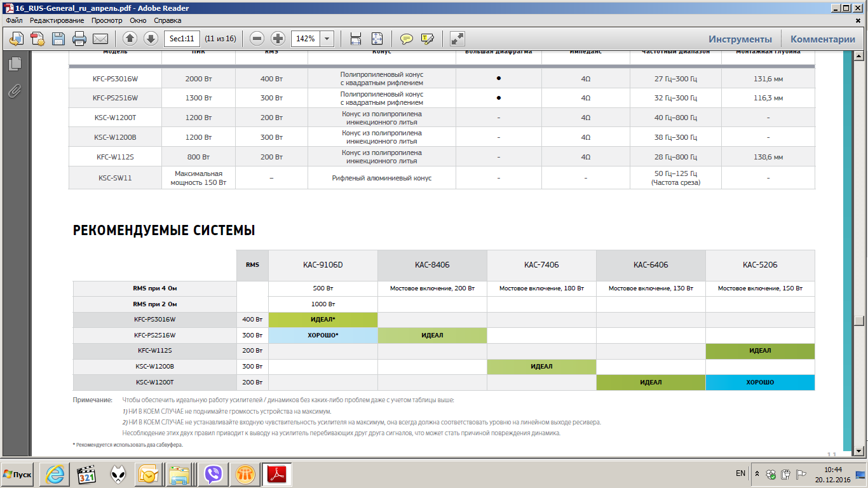Viewport: 868px width, 488px height.
Task: Send file by email envelope icon
Action: pos(100,39)
